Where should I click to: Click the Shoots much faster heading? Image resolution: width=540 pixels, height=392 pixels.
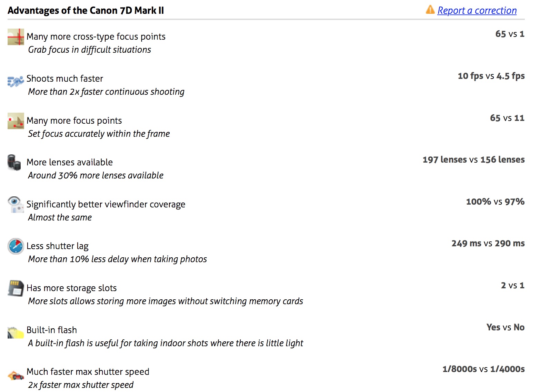65,79
